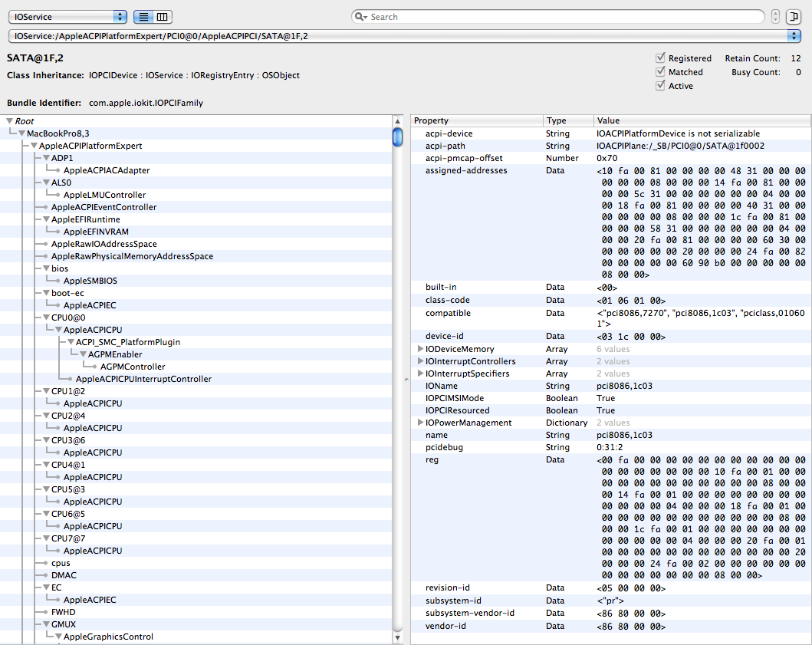Collapse the CPU7@7 node

click(46, 538)
